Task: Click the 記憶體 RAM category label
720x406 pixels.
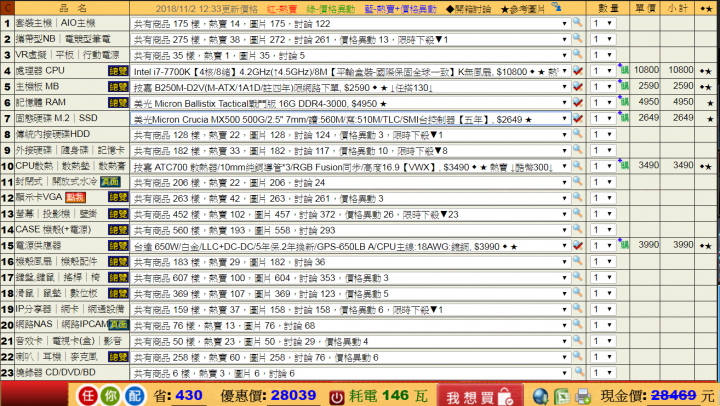Action: point(41,102)
